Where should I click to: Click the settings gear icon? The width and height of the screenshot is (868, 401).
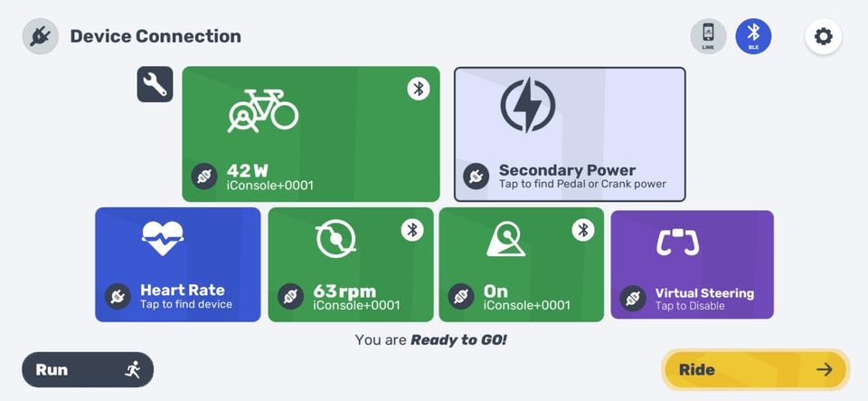coord(823,37)
